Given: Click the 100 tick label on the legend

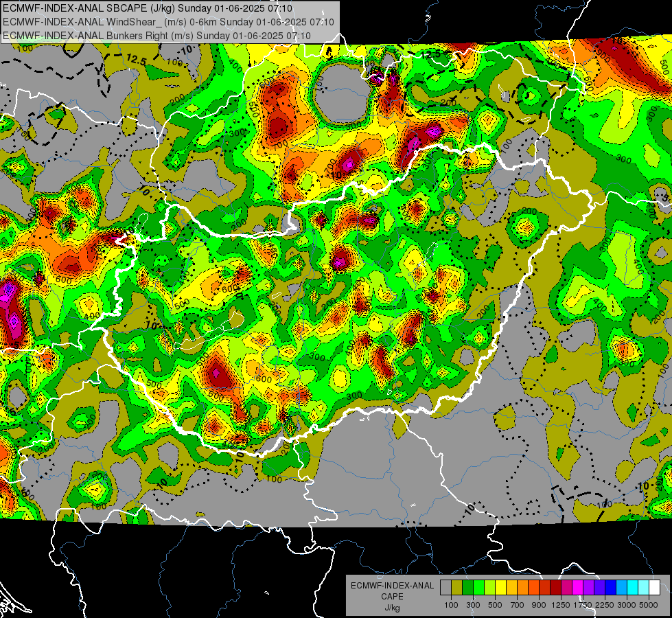Looking at the screenshot, I should pos(451,605).
